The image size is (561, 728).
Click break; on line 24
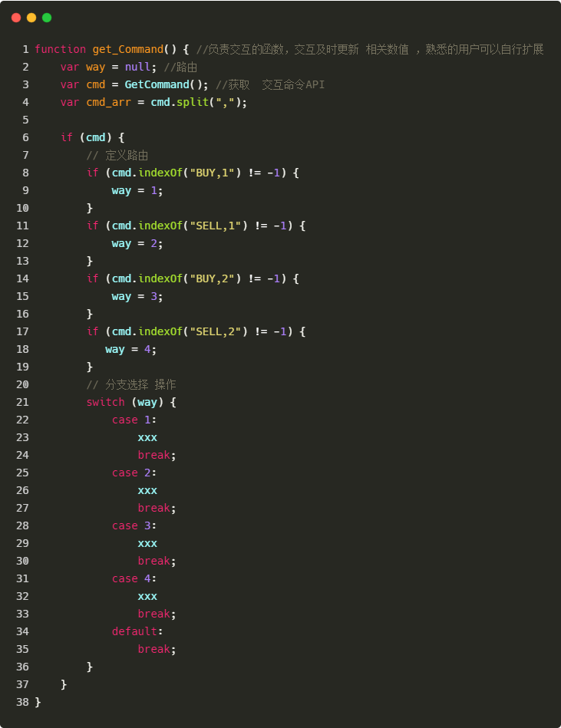point(157,455)
